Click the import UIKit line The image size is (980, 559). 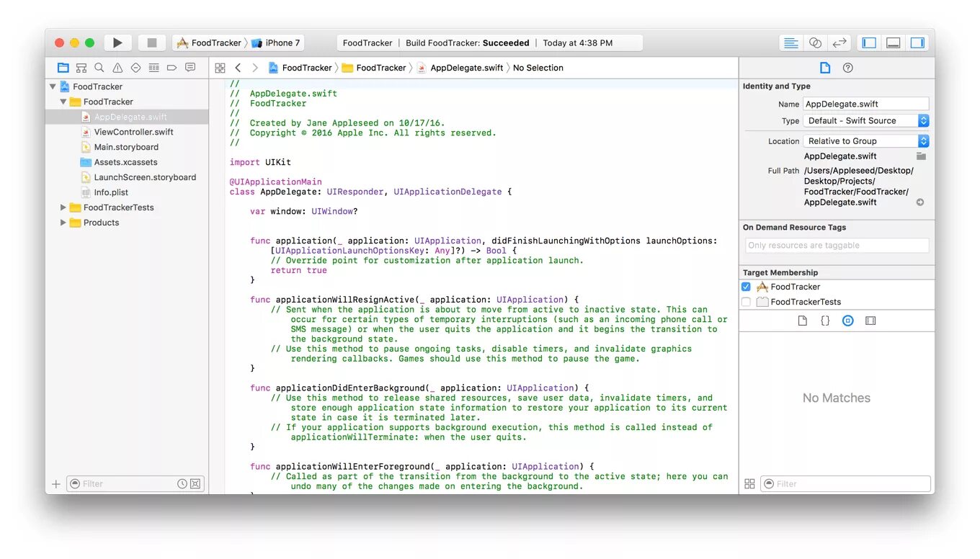[260, 163]
